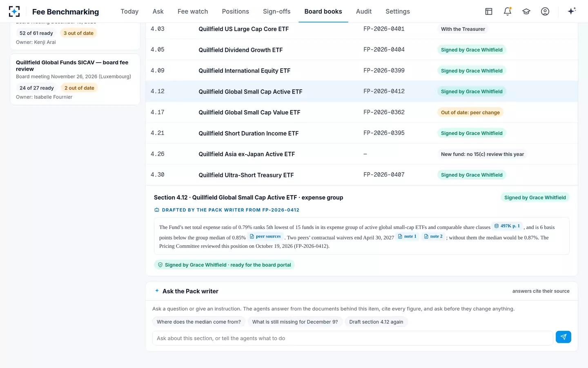
Task: Select the Quillfield Global Small Cap Value ETF row
Action: click(x=362, y=112)
